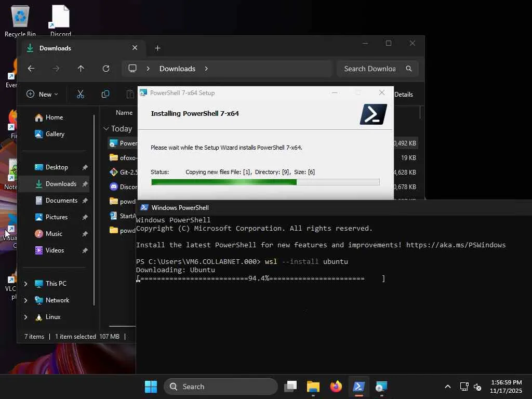The image size is (532, 399).
Task: Open the New item dropdown
Action: click(x=43, y=95)
